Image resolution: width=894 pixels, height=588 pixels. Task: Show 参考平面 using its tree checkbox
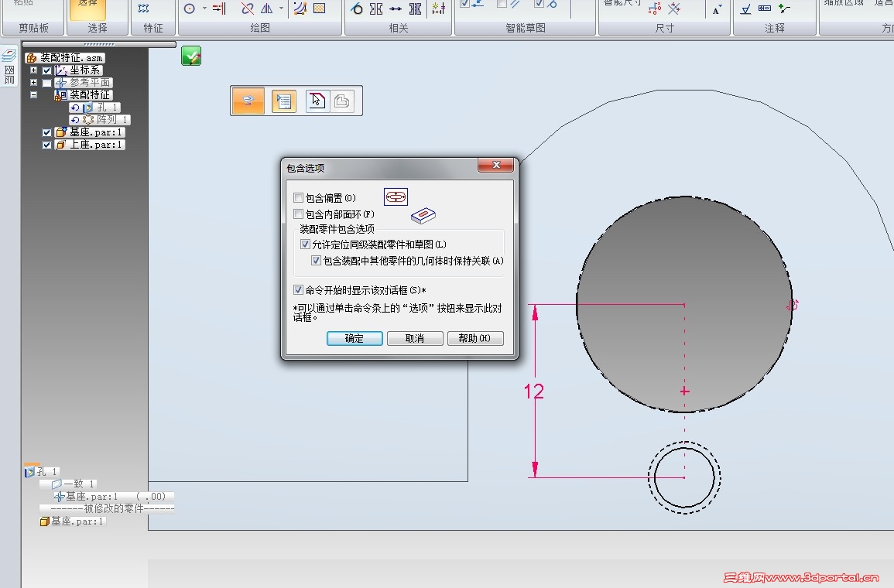click(x=46, y=84)
